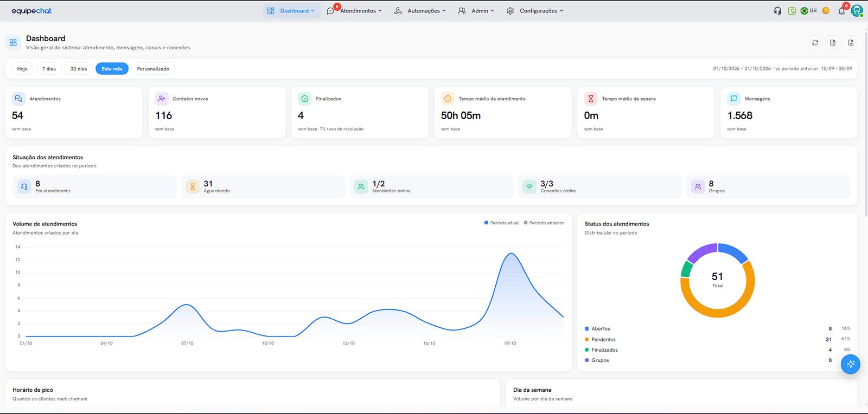The image size is (868, 414).
Task: Expand the Automações menu
Action: [420, 11]
